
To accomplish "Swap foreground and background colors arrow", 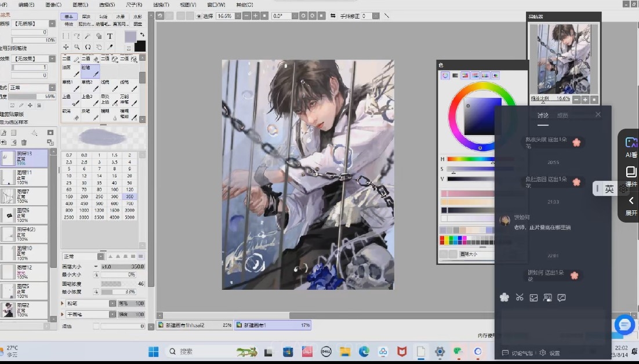I will (x=142, y=35).
